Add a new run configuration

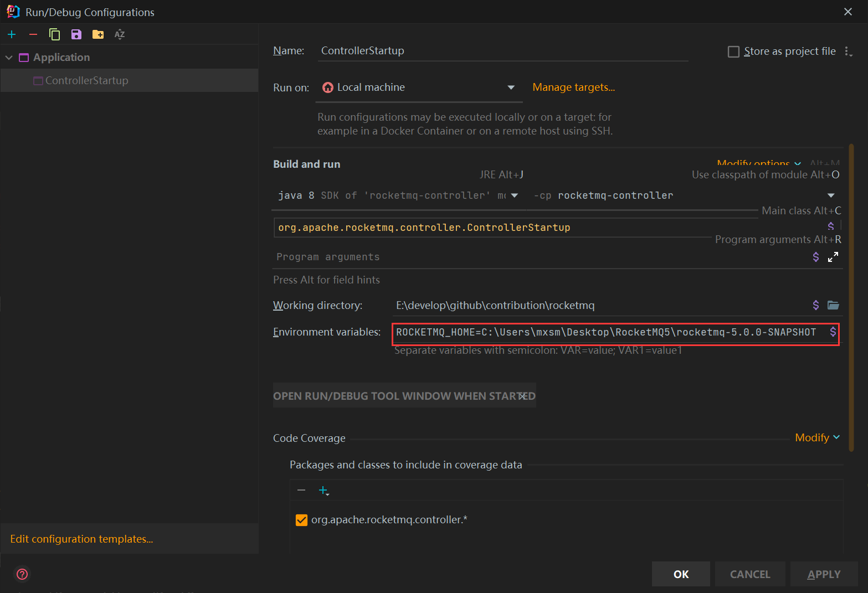point(12,34)
